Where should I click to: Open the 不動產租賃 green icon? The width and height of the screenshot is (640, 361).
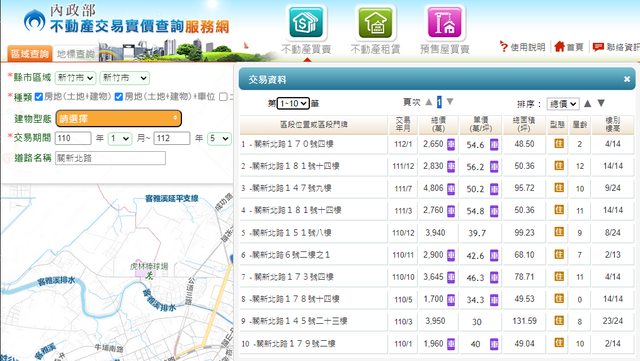[x=375, y=23]
